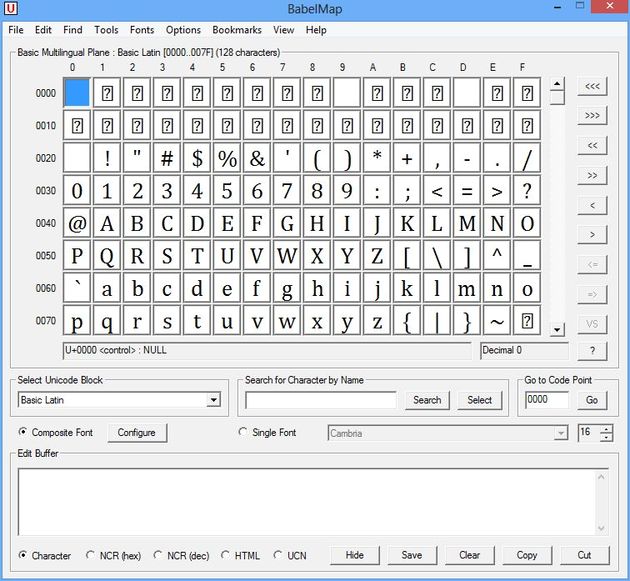Open the Options menu

point(183,30)
